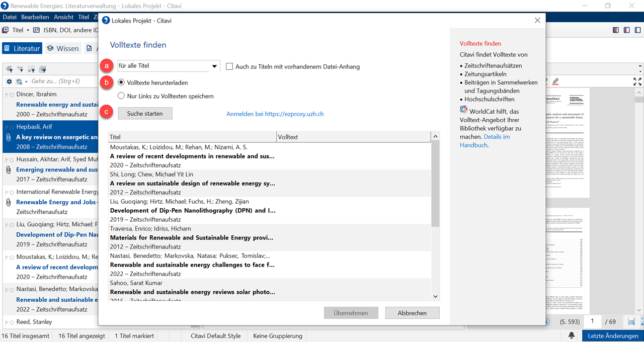This screenshot has width=644, height=342.
Task: Select the red highlighter pen tool
Action: (x=555, y=81)
